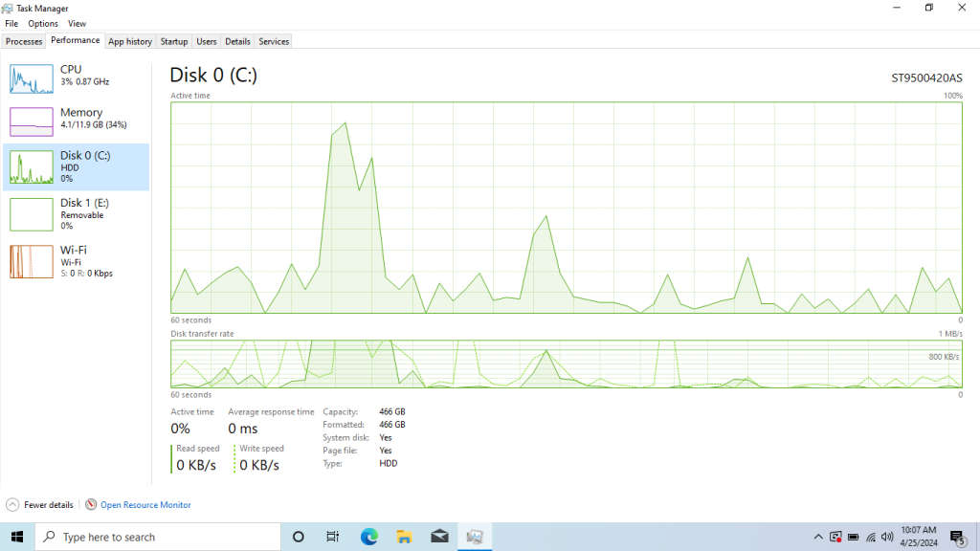Switch to the Processes tab

(x=23, y=41)
